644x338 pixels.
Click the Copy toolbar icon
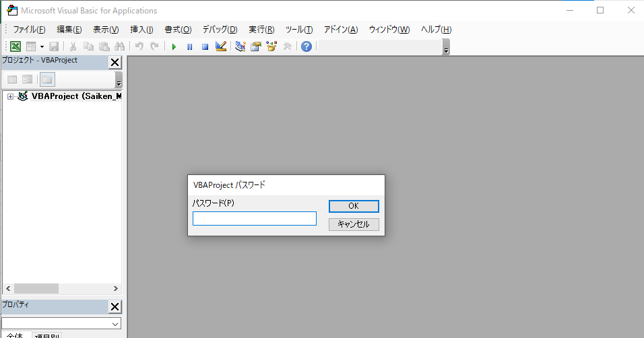point(88,46)
